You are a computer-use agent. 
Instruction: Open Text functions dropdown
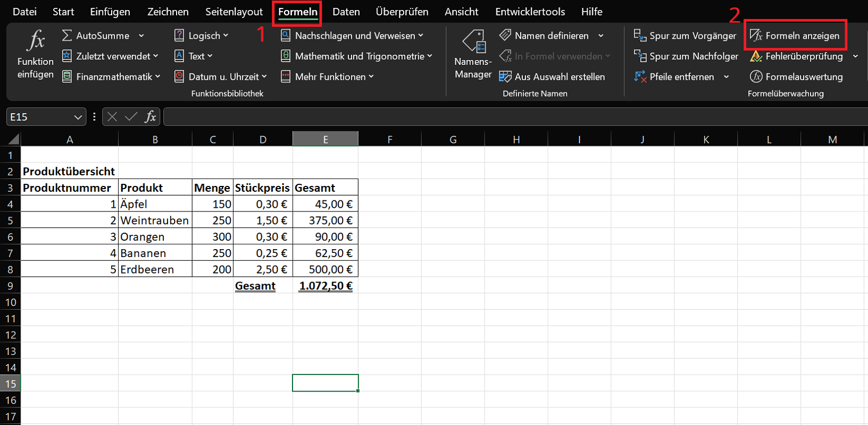(193, 56)
